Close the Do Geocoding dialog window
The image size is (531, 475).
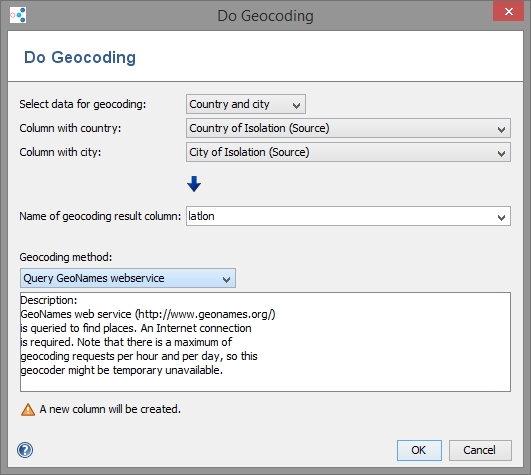[x=508, y=12]
